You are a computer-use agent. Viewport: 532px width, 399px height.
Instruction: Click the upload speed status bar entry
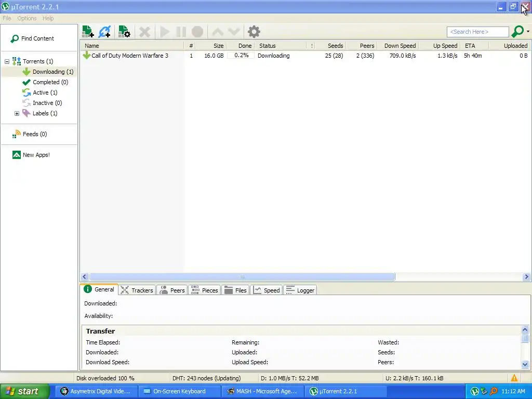click(414, 378)
